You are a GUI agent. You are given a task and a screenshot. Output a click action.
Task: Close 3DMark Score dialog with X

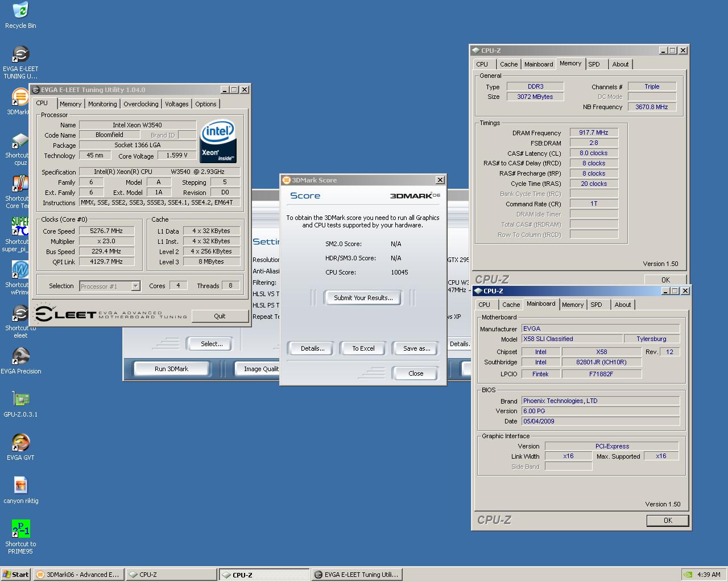(x=440, y=180)
